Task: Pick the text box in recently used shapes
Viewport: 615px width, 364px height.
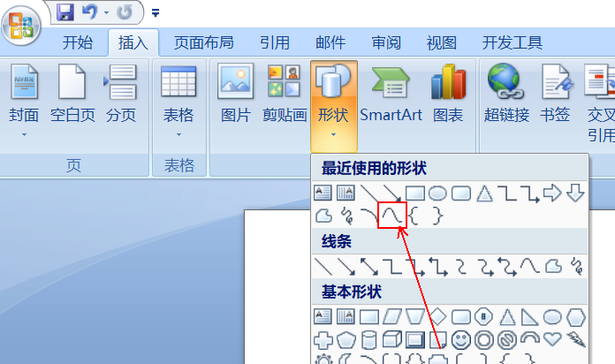Action: coord(323,193)
